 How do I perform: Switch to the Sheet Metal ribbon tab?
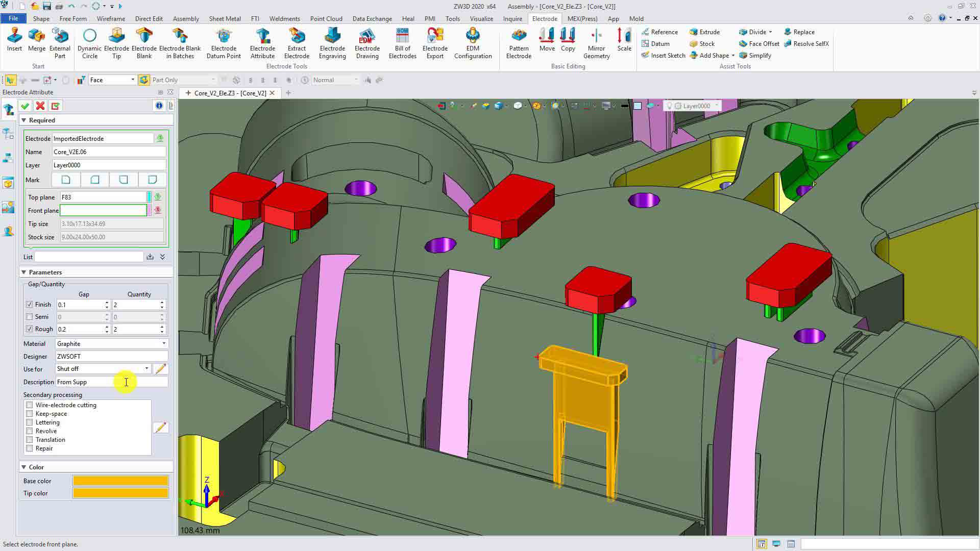[x=225, y=18]
